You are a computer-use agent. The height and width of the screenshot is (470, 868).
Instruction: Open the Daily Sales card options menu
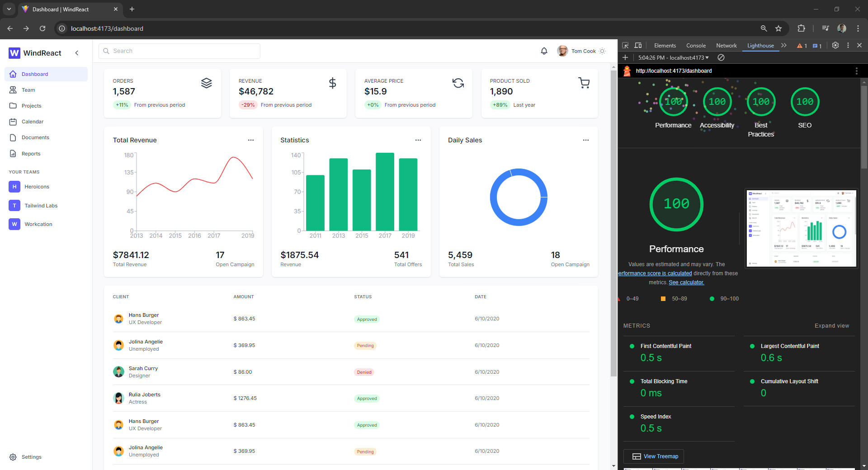tap(586, 140)
